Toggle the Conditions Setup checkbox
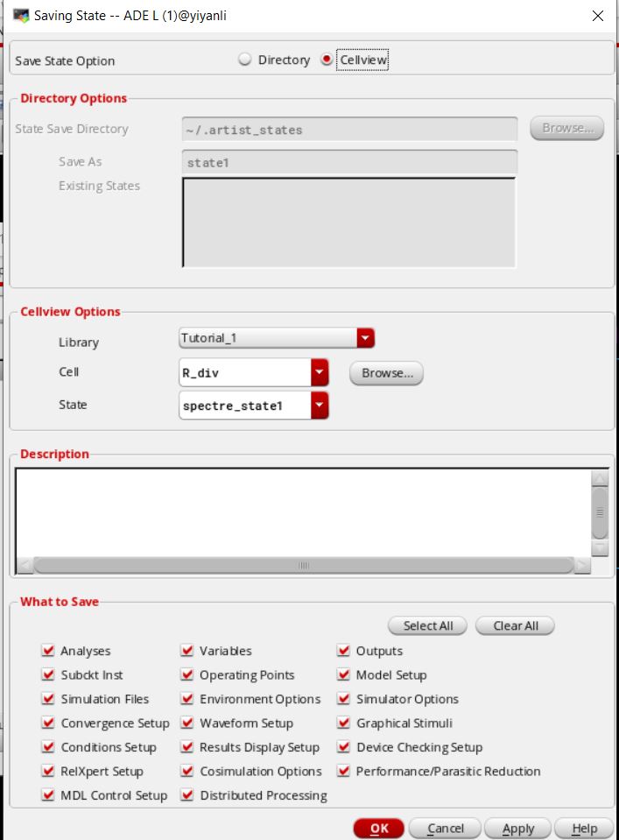The image size is (619, 840). click(x=47, y=747)
